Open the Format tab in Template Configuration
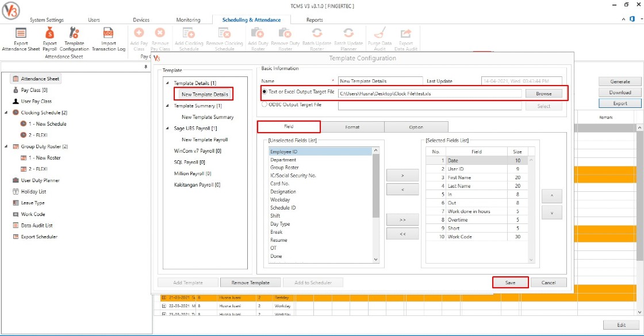Image resolution: width=644 pixels, height=336 pixels. pyautogui.click(x=352, y=127)
